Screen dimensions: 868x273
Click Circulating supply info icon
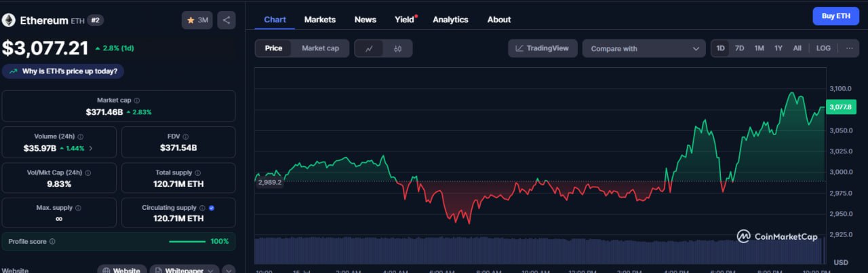[x=202, y=208]
